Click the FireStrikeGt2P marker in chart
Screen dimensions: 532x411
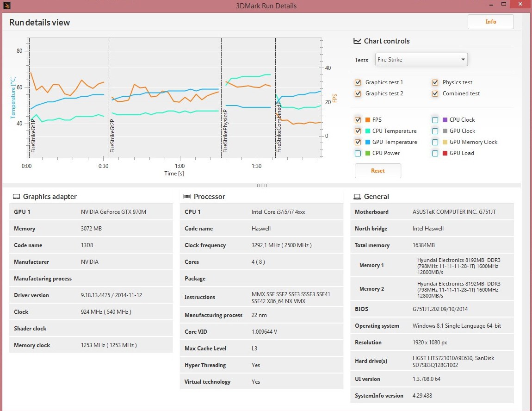pyautogui.click(x=112, y=136)
